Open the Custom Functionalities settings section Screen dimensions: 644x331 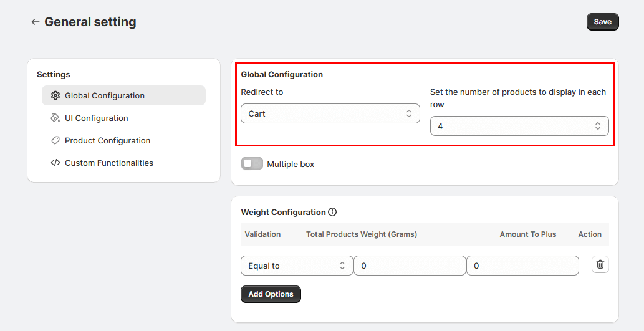pos(109,163)
